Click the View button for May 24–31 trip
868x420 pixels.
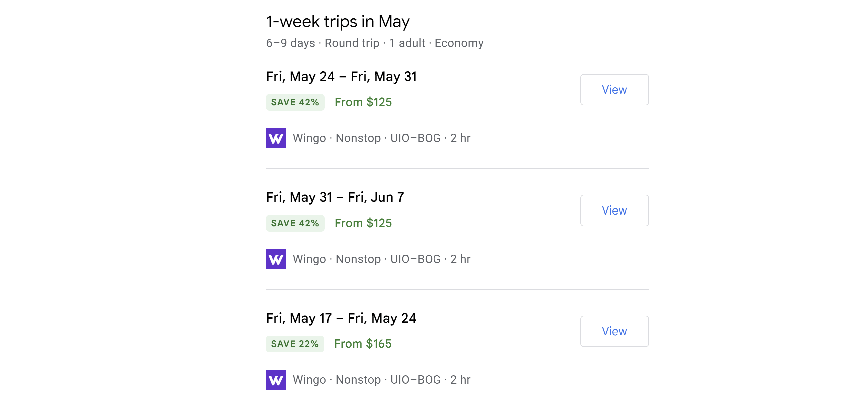tap(614, 90)
